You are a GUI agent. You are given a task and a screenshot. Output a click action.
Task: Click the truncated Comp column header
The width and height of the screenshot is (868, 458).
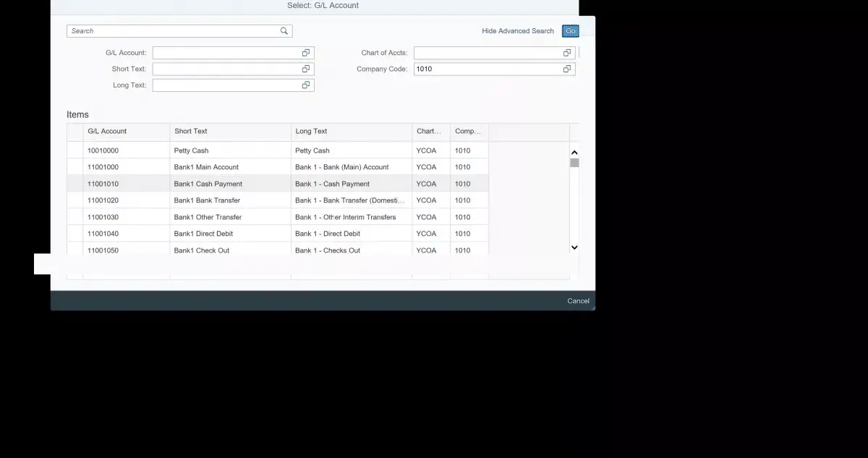[469, 132]
